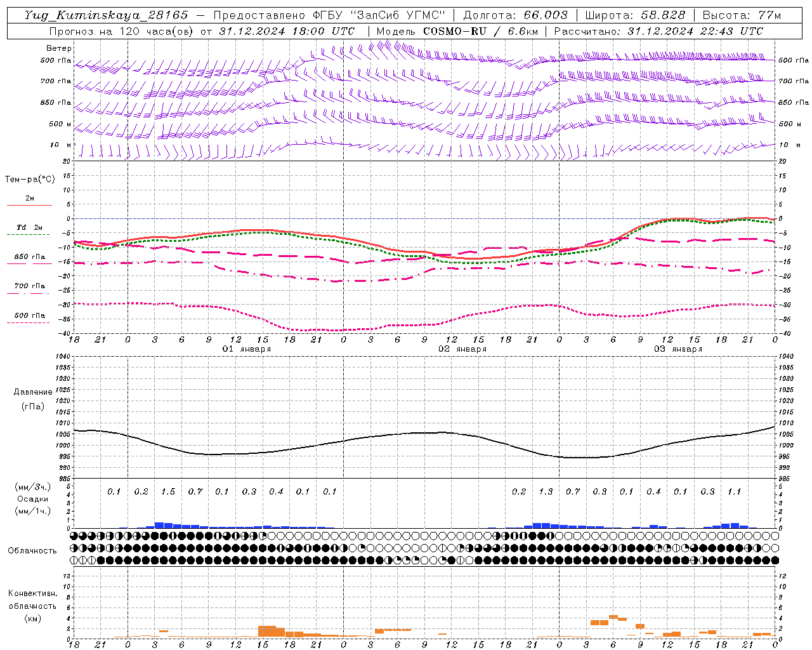Click the Рассчитано: 31.12.2024 22:43 UTC timestamp
This screenshot has width=812, height=650.
coord(658,31)
